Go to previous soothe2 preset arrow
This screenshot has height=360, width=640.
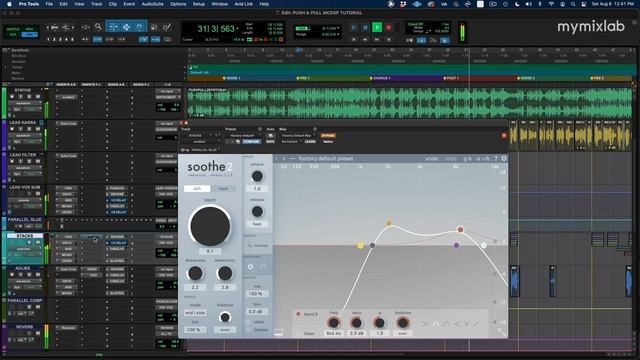click(x=276, y=158)
